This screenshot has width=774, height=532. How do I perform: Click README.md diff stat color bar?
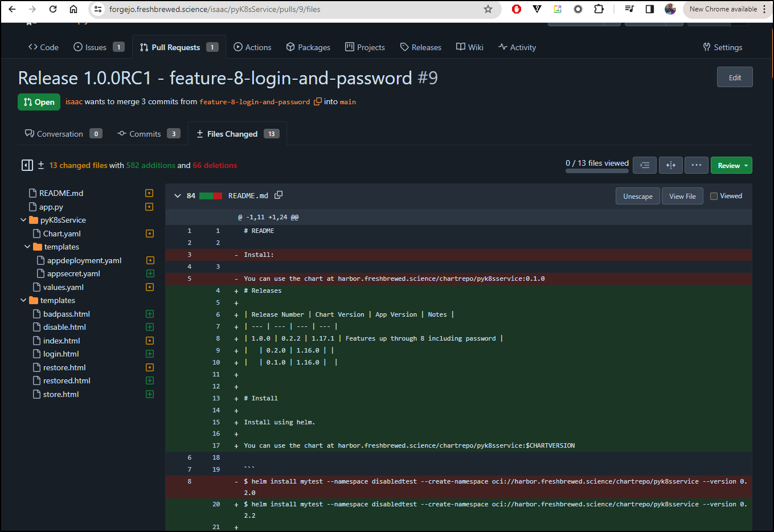click(211, 196)
